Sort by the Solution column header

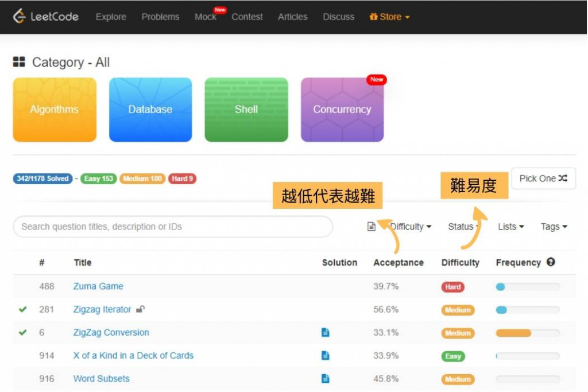coord(339,262)
